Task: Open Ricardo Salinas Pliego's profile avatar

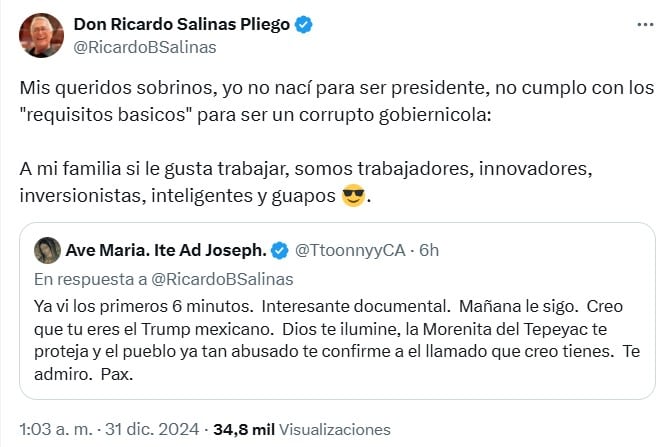Action: tap(40, 35)
